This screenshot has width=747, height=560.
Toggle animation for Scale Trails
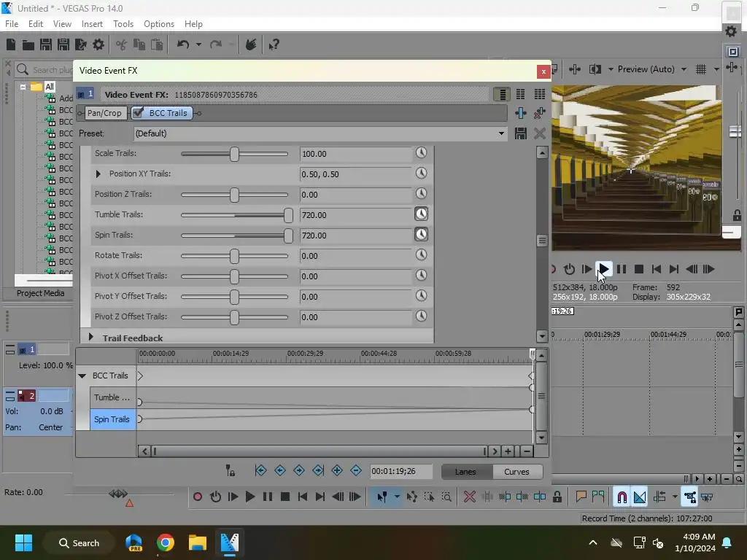point(421,153)
